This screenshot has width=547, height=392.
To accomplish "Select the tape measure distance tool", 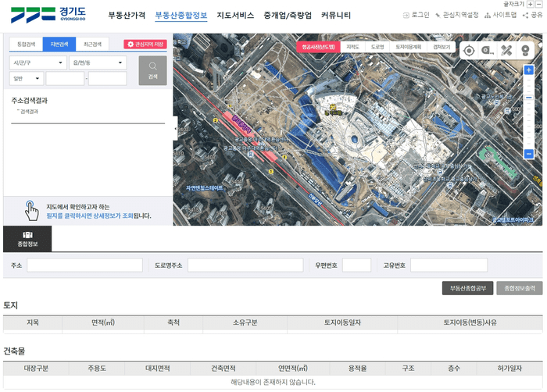I will pos(488,51).
